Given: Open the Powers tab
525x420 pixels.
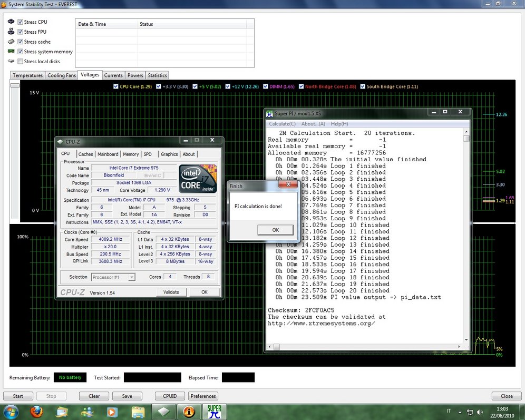Looking at the screenshot, I should coord(135,75).
